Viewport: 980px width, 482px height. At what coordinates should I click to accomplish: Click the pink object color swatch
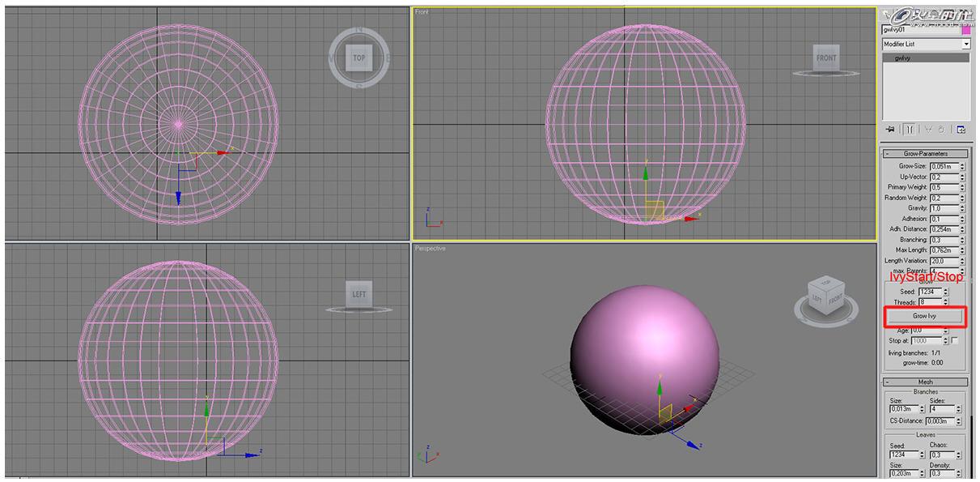pyautogui.click(x=965, y=30)
